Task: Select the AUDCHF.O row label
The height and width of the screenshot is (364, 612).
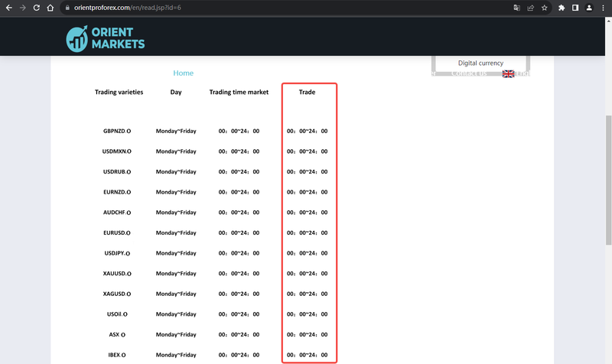Action: [117, 213]
